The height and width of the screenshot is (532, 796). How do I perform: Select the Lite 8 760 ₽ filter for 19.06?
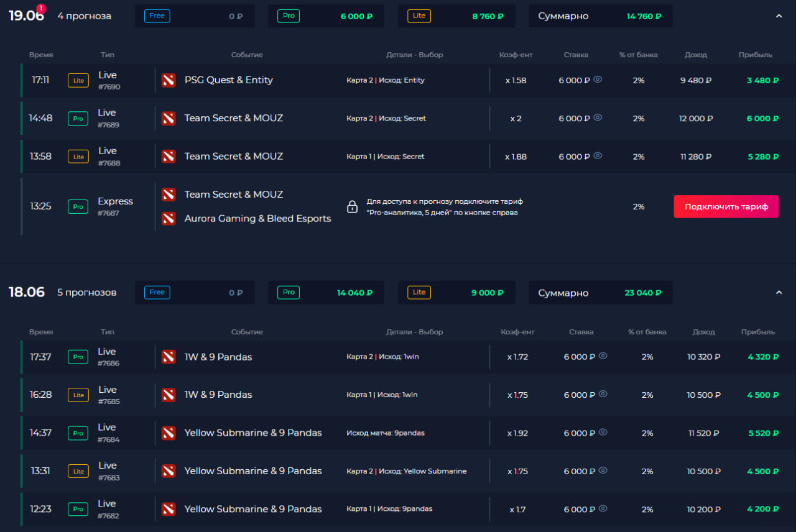457,16
